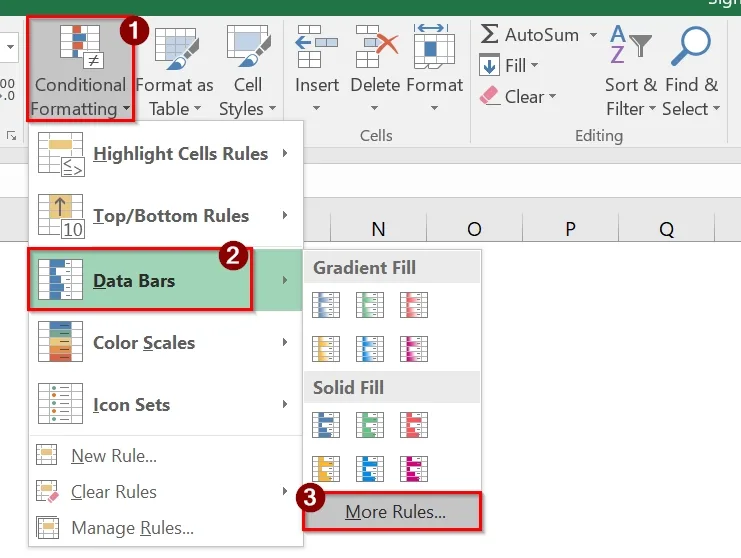741x558 pixels.
Task: Select column N header
Action: [x=378, y=229]
